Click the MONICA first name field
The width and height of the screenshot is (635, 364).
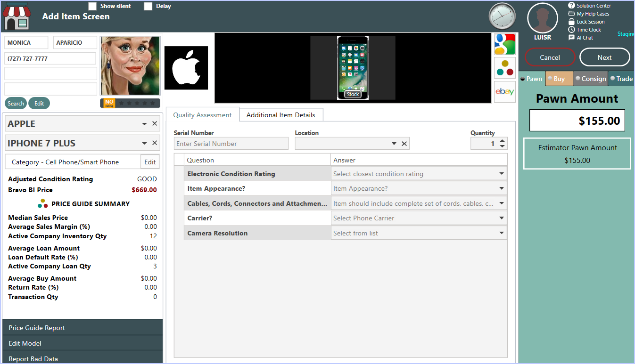[26, 43]
